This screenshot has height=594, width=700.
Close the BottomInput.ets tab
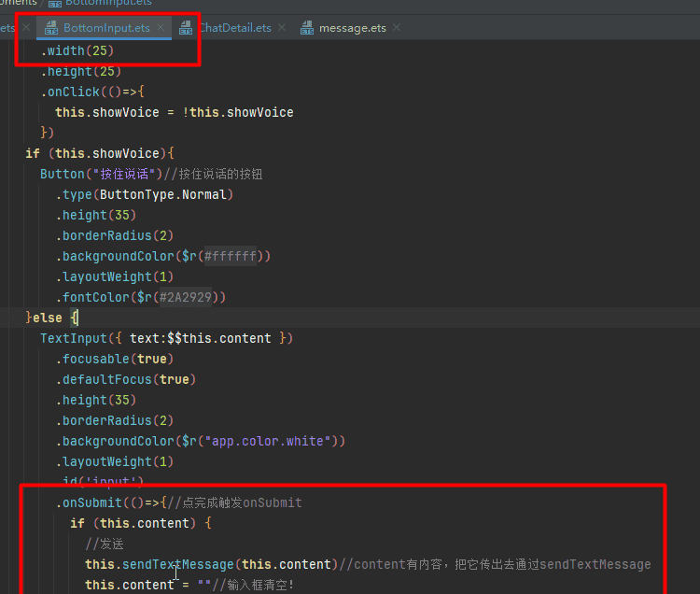point(161,28)
